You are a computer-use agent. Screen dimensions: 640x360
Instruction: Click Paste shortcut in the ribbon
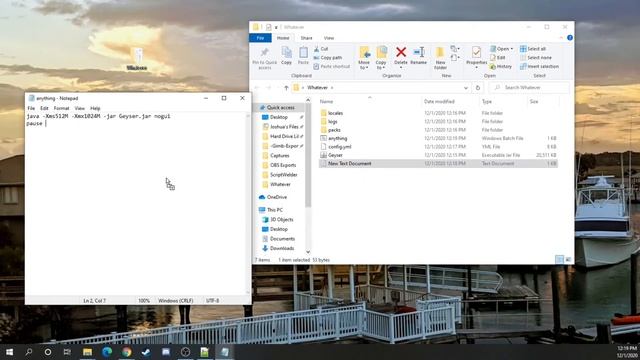click(331, 66)
